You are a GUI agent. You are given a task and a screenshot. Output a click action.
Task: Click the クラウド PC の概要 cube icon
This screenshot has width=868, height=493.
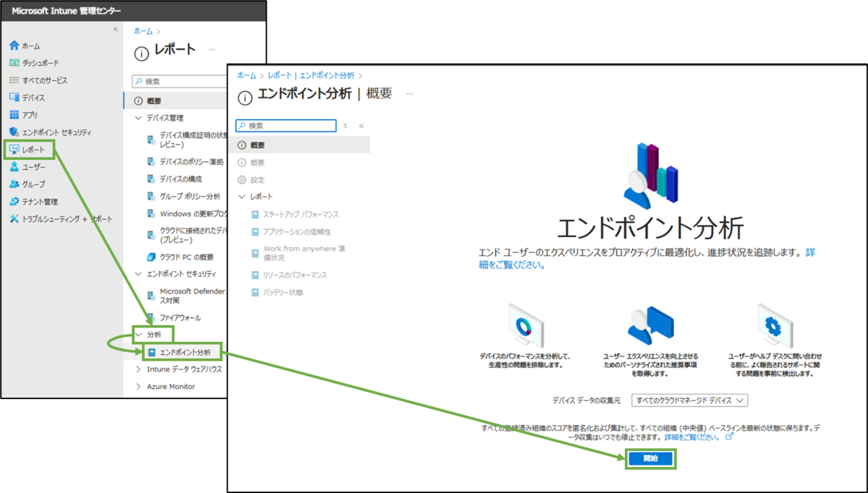click(x=152, y=257)
